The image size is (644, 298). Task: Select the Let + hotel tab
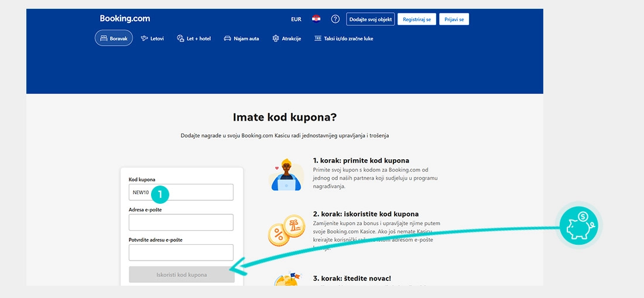pos(194,39)
